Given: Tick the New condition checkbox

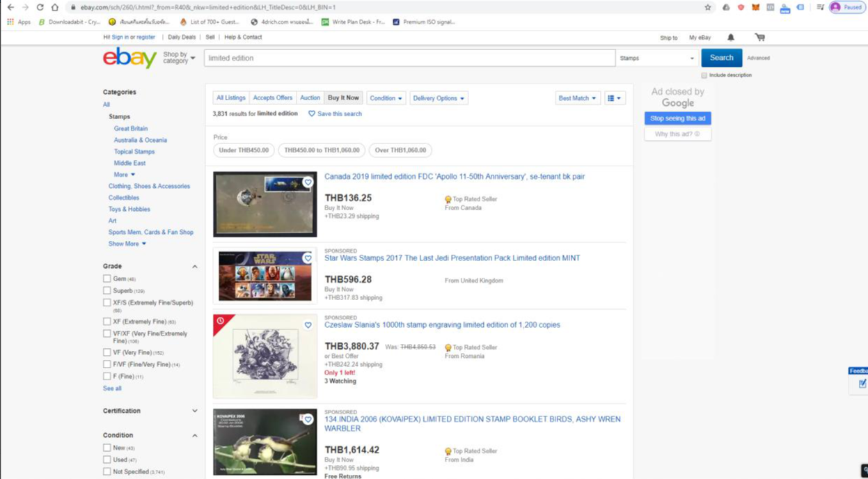Looking at the screenshot, I should click(x=107, y=448).
